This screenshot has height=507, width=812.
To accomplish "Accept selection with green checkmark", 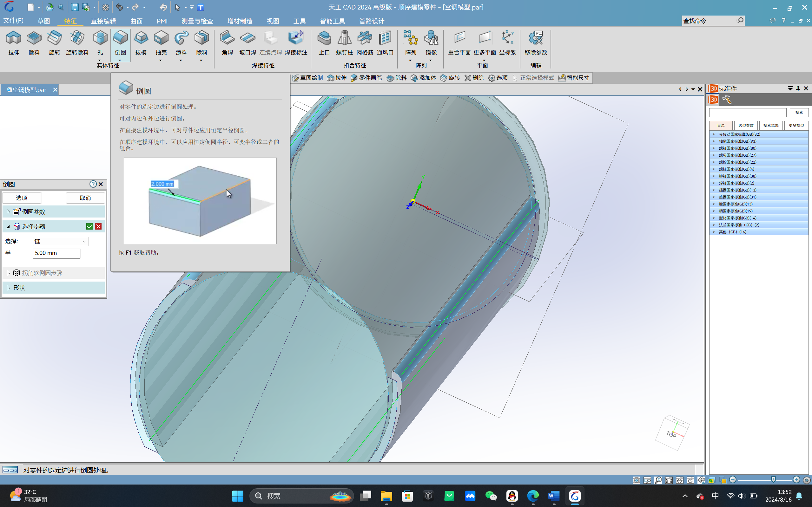I will pyautogui.click(x=89, y=226).
